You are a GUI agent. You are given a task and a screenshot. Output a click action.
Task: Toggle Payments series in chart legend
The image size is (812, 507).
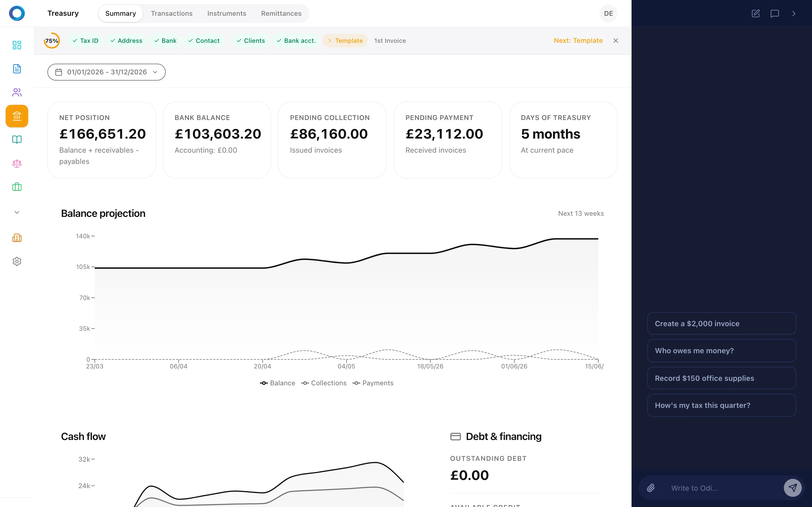click(x=373, y=383)
